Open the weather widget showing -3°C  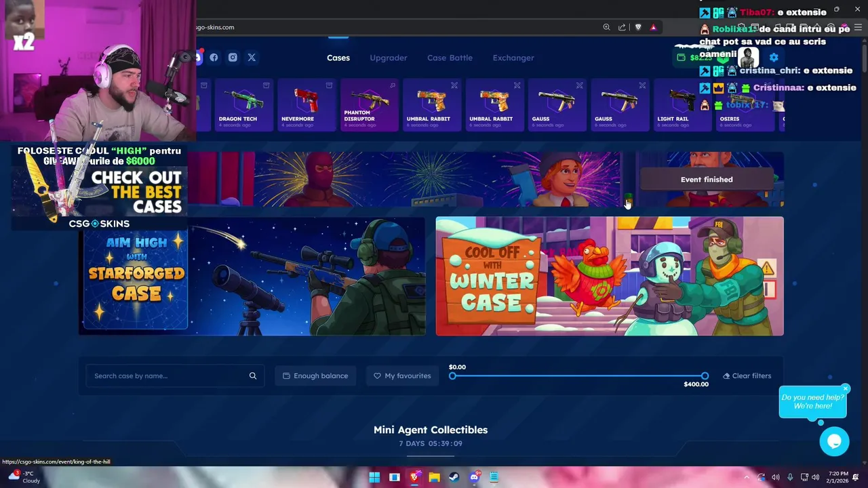click(x=24, y=477)
